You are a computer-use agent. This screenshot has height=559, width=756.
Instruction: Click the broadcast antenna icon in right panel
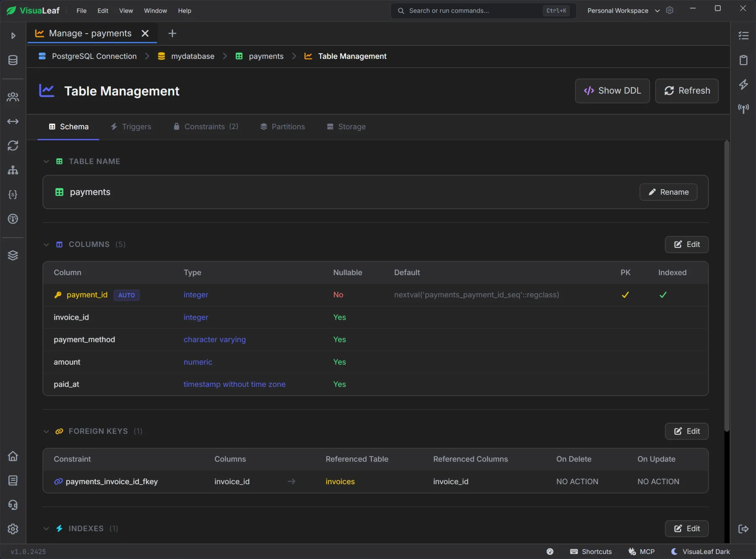[743, 109]
